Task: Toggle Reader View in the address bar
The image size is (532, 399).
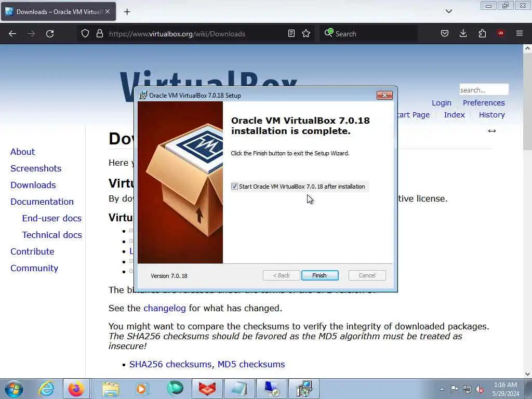Action: tap(291, 34)
